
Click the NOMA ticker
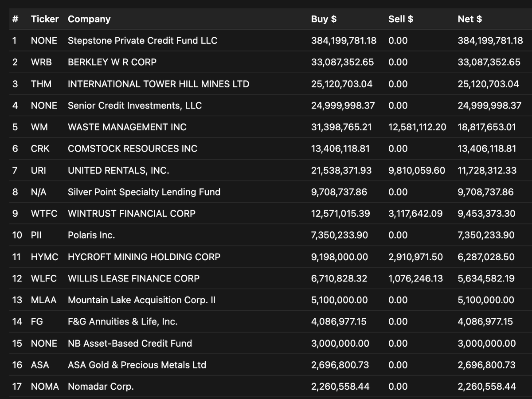pyautogui.click(x=45, y=387)
